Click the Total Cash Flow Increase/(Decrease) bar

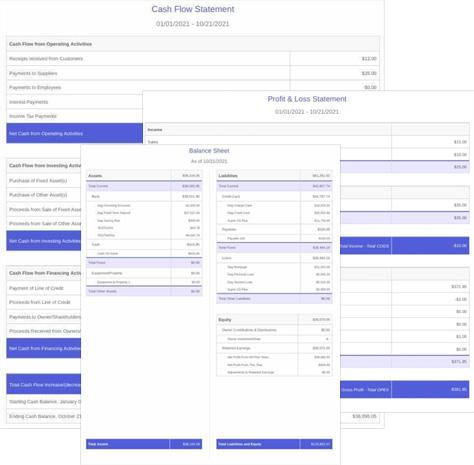44,385
